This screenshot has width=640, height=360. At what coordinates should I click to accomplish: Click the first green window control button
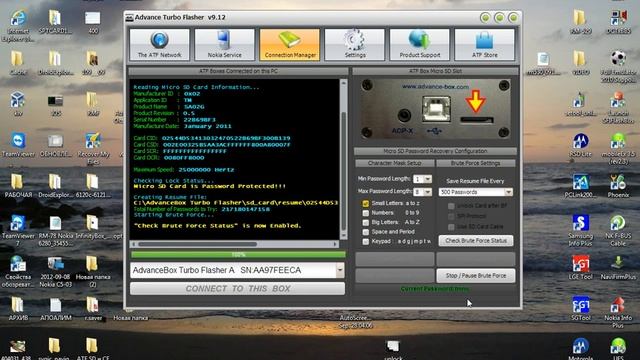(485, 18)
